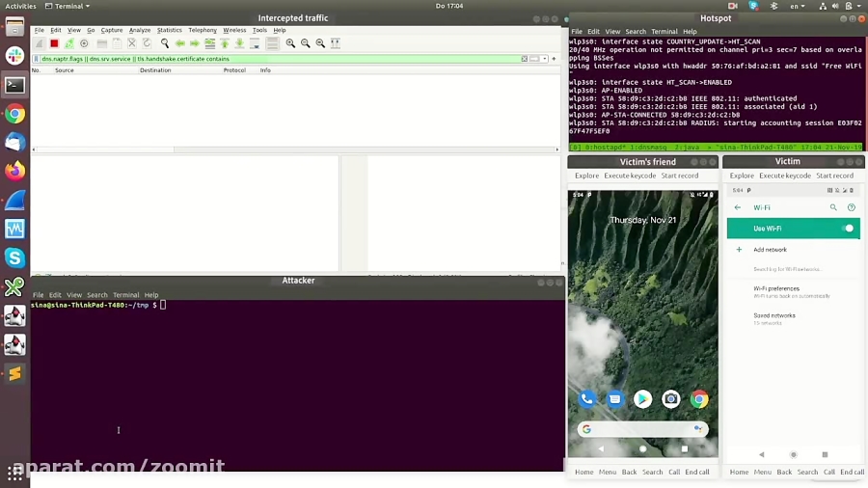Open the Wireshark Analyze menu

tap(140, 30)
